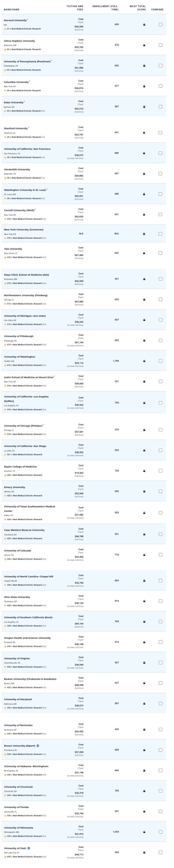Check the compare box for Harvard University
This screenshot has width=174, height=868.
pyautogui.click(x=160, y=24)
